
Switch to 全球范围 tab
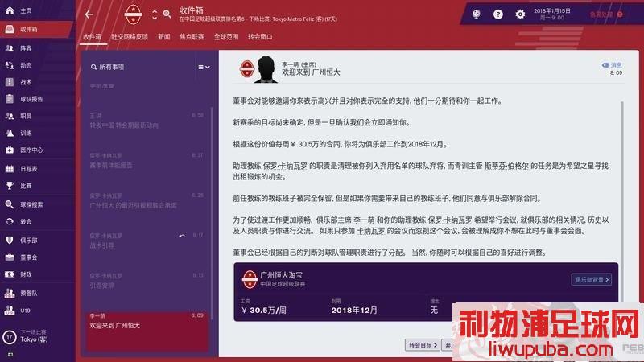226,36
